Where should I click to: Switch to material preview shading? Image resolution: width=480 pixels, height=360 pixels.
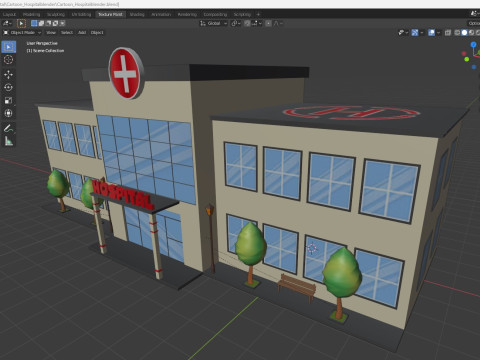(471, 32)
